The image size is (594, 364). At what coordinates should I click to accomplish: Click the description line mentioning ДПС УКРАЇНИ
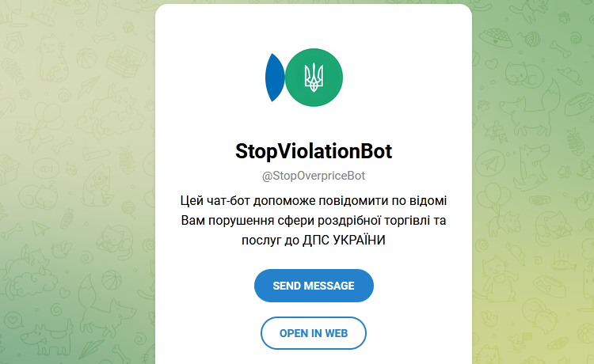(314, 240)
